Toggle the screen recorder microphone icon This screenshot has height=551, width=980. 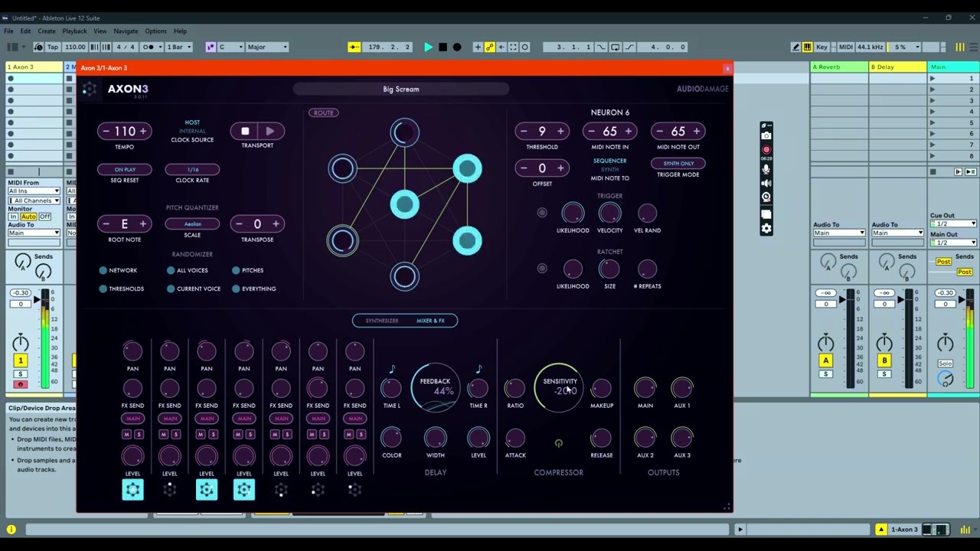tap(766, 168)
